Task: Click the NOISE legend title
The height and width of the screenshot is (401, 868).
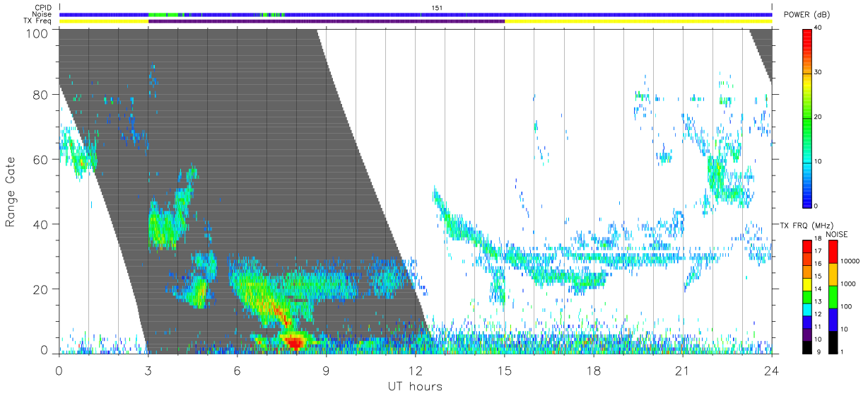Action: (x=837, y=234)
